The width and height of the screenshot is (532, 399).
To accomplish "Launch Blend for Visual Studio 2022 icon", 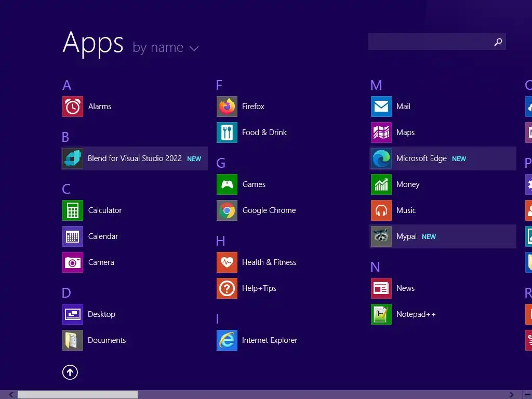I will [x=73, y=158].
